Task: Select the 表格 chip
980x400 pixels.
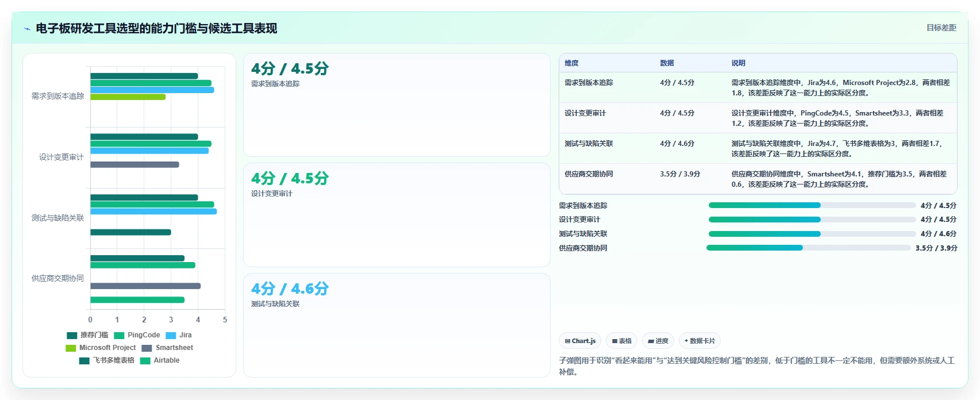Action: [621, 341]
